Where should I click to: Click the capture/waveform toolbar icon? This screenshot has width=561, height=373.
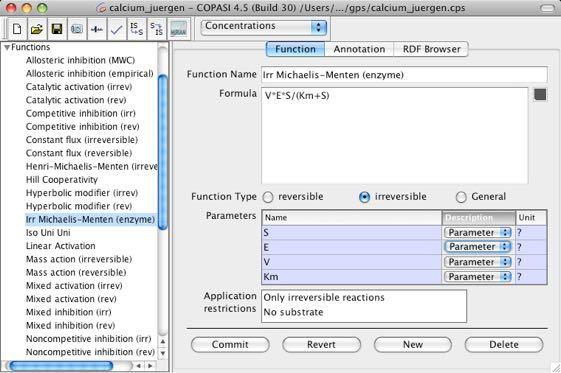[97, 29]
